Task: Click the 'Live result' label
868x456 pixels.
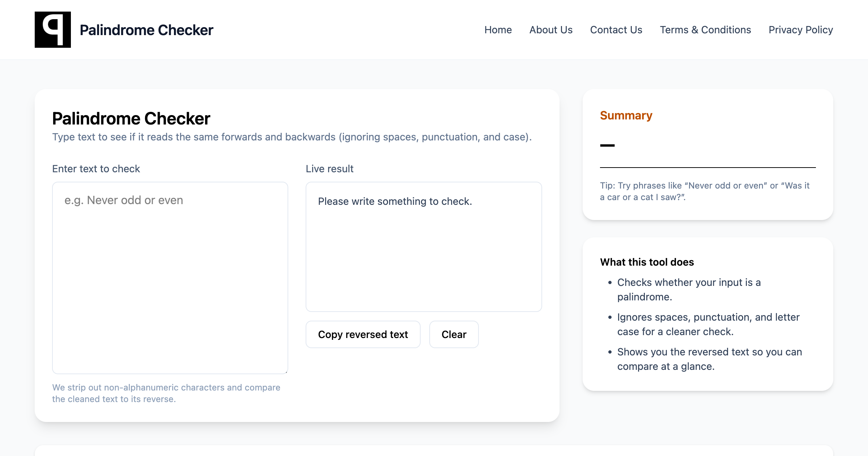Action: click(329, 169)
